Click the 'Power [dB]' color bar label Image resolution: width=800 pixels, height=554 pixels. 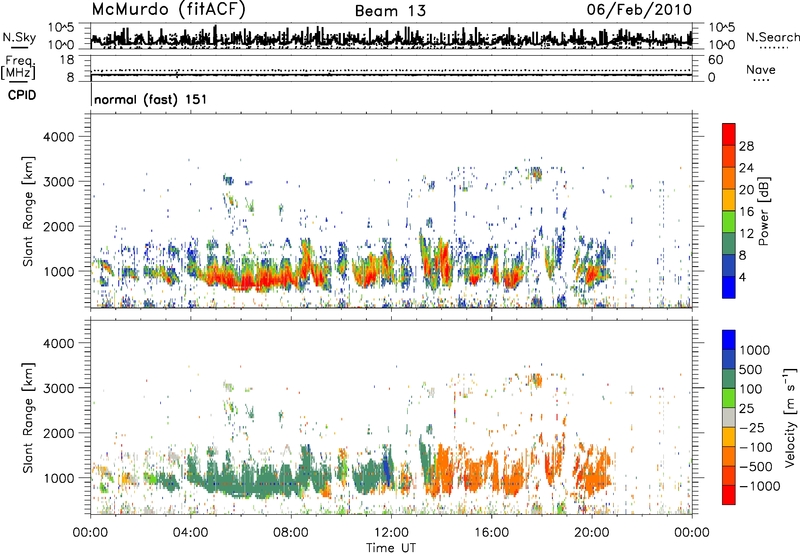coord(764,211)
